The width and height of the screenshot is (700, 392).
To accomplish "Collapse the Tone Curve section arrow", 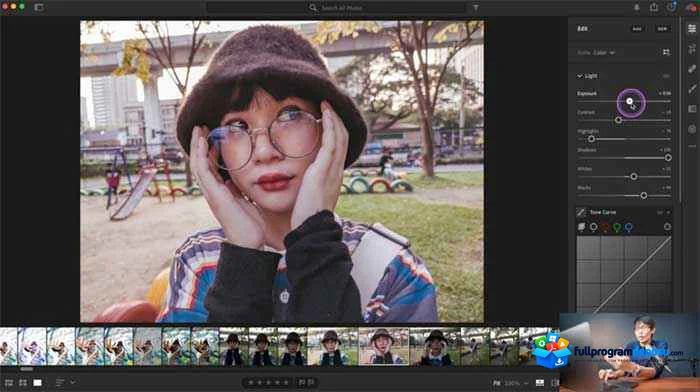I will coord(668,213).
